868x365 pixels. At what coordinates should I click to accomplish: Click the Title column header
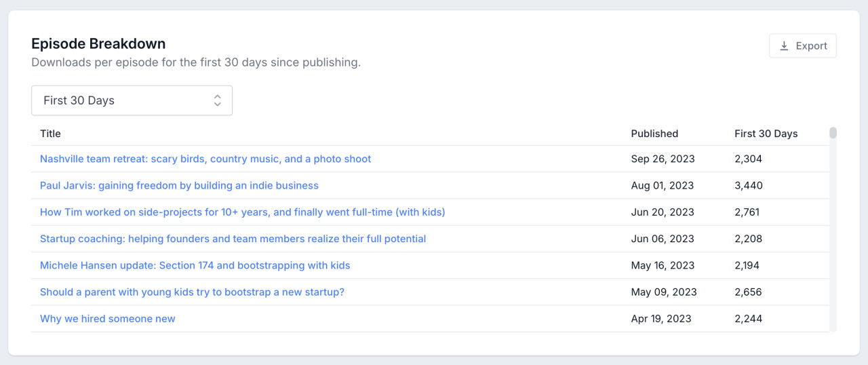50,134
